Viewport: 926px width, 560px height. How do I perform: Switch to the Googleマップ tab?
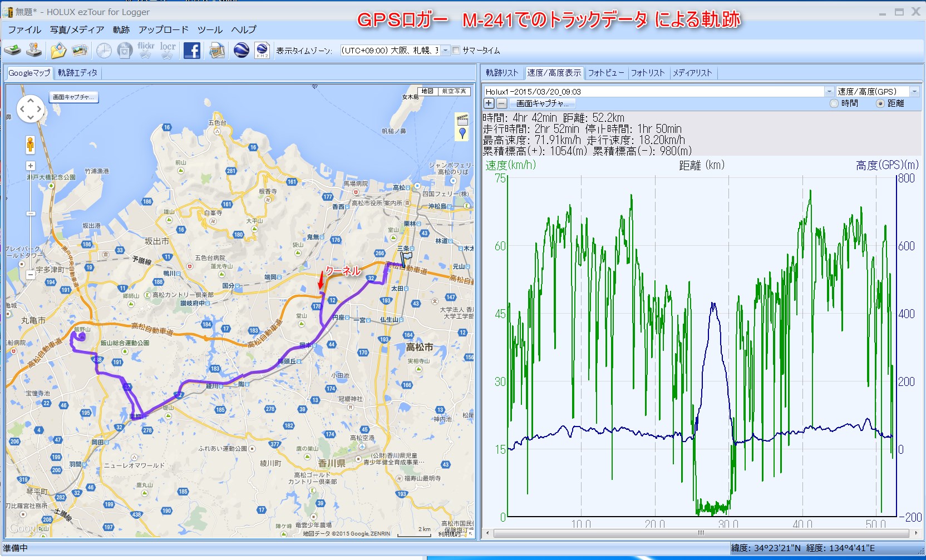click(29, 73)
